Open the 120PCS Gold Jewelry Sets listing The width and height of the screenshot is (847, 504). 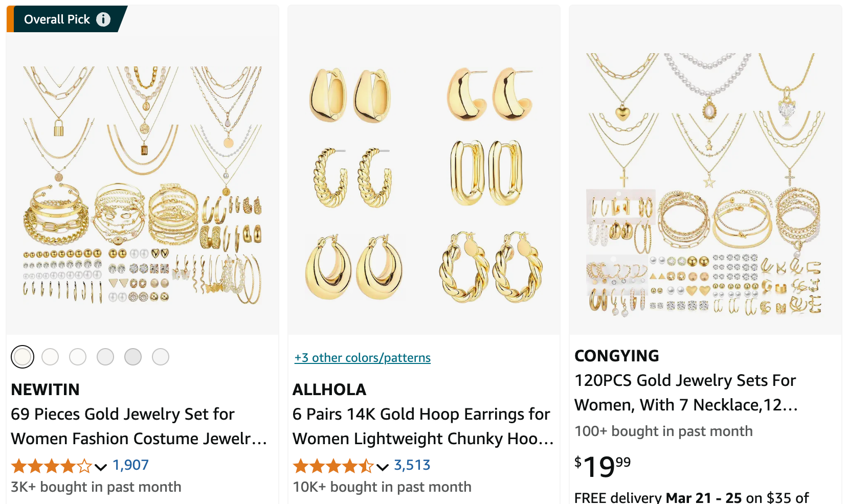685,393
